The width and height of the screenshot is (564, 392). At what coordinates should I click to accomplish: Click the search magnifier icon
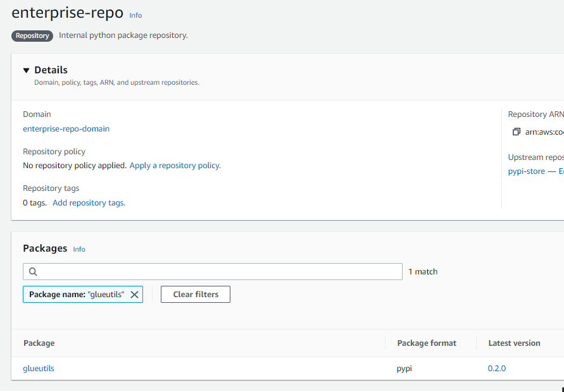[32, 271]
